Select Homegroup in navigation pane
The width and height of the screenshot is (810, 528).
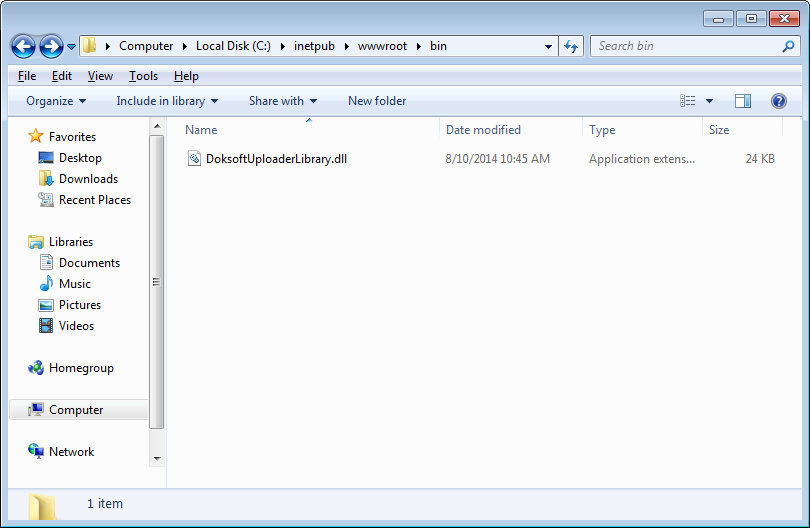(x=81, y=368)
